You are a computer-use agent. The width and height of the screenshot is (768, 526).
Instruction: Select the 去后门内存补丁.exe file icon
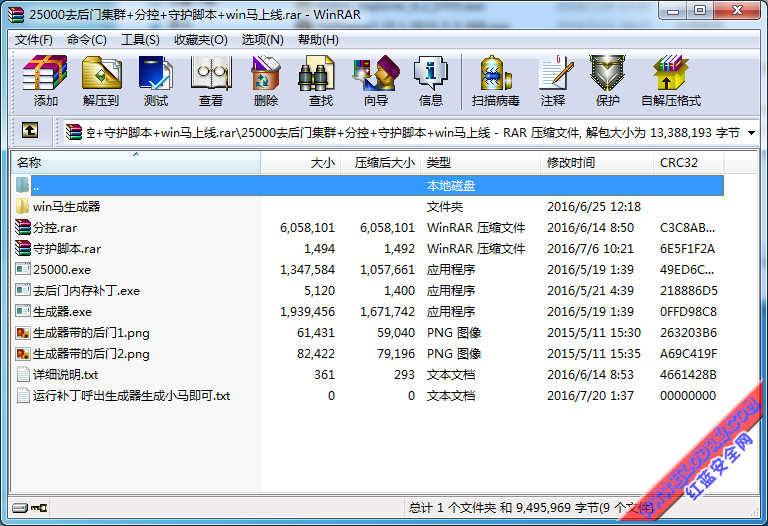point(23,290)
